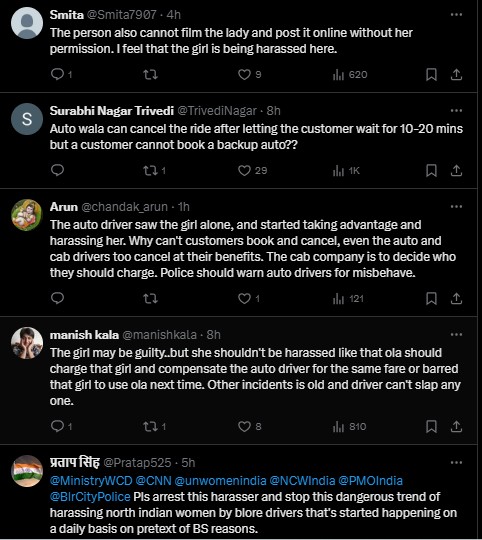Open Surabhi Nagar Trivedi's avatar

click(27, 119)
